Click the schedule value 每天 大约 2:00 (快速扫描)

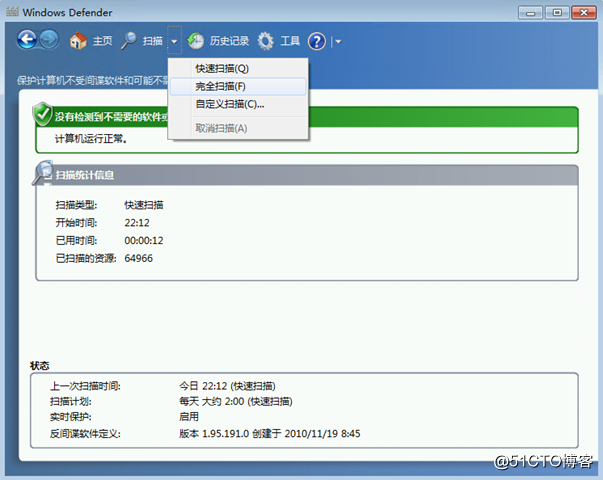coord(236,402)
